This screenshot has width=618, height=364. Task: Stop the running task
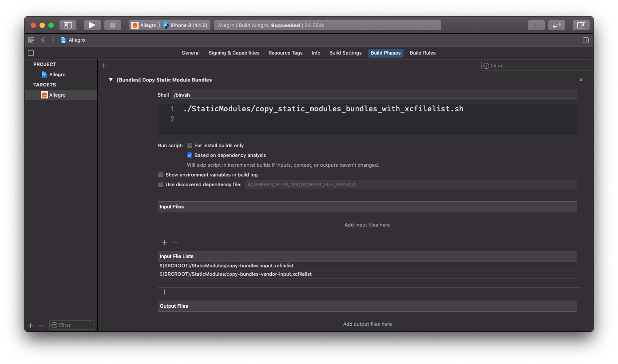113,25
